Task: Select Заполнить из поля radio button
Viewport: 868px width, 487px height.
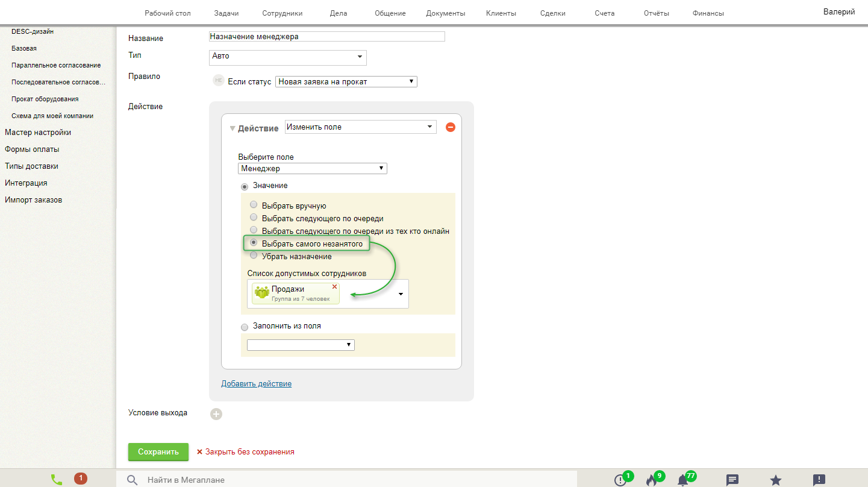Action: (x=245, y=327)
